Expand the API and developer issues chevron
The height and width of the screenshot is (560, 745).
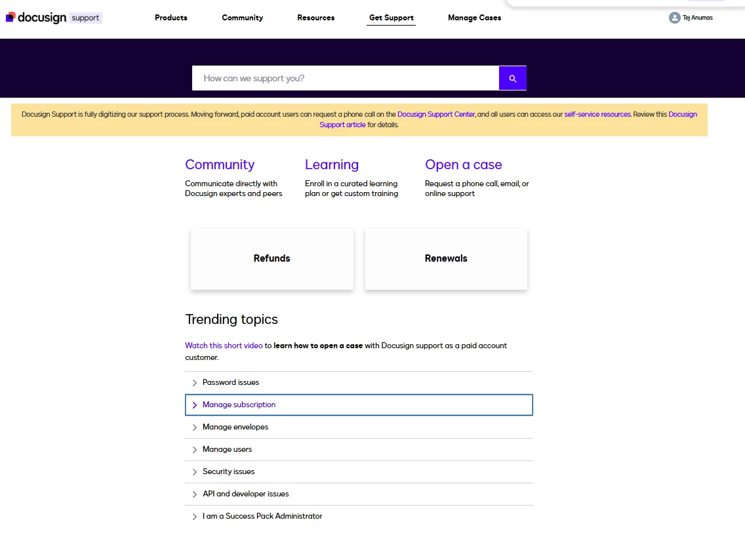(194, 494)
